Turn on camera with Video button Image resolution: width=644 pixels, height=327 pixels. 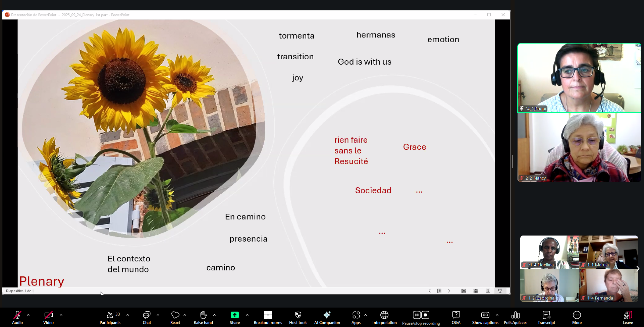[x=48, y=317]
